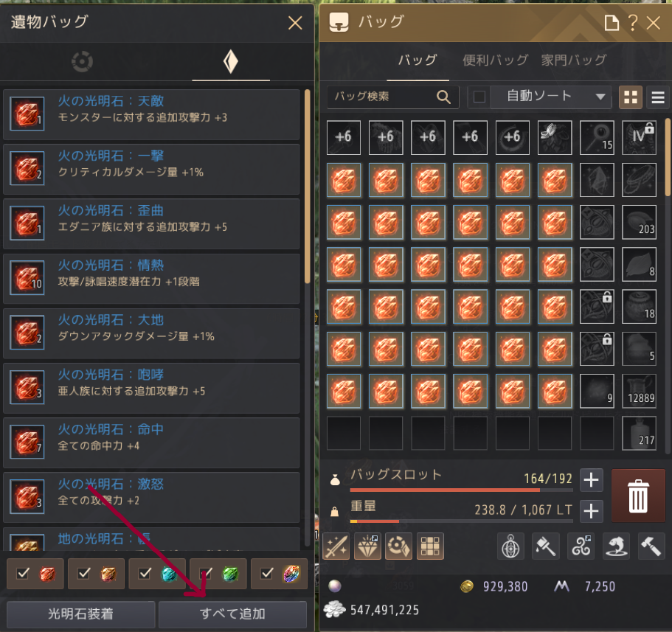Open the help question mark icon
The image size is (672, 632).
(633, 22)
